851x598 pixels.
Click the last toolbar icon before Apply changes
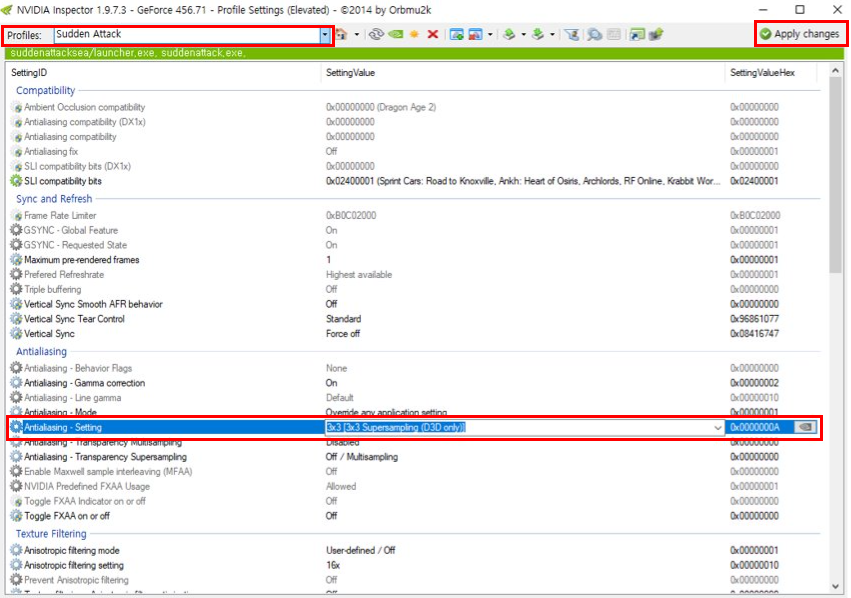tap(656, 34)
